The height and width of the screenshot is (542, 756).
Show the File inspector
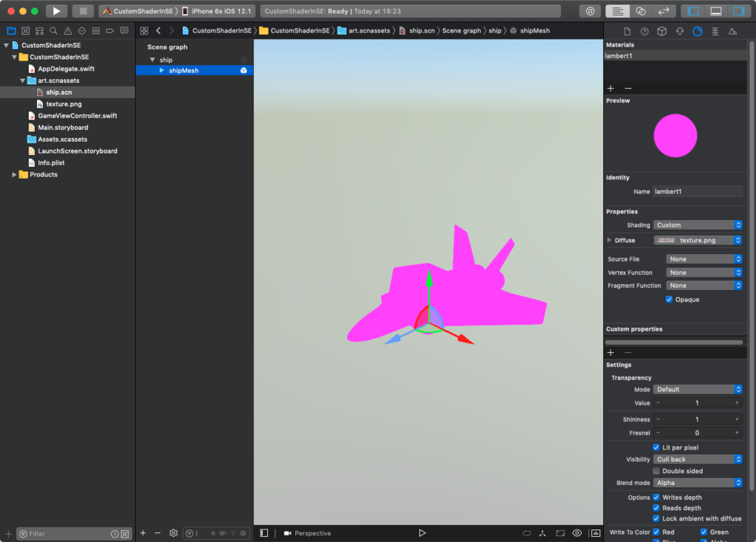[627, 31]
